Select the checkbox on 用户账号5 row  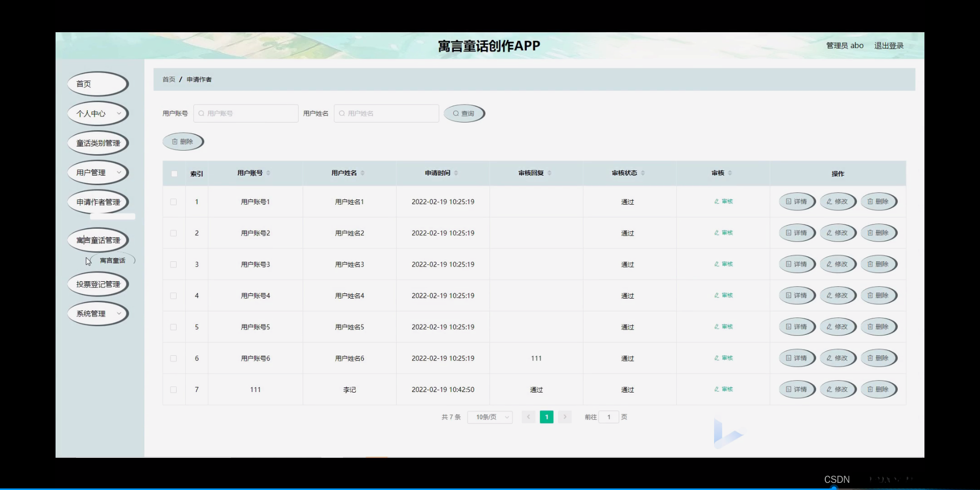174,327
